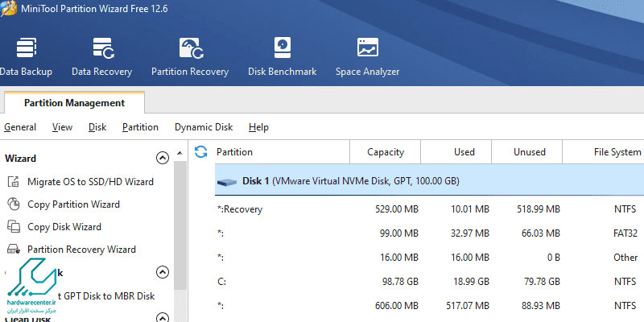Click sidebar scrollbar up arrow
Image resolution: width=644 pixels, height=322 pixels.
[180, 153]
